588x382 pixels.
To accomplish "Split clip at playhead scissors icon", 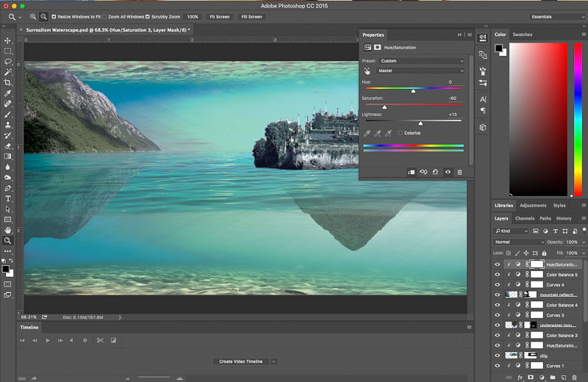I will coord(100,340).
